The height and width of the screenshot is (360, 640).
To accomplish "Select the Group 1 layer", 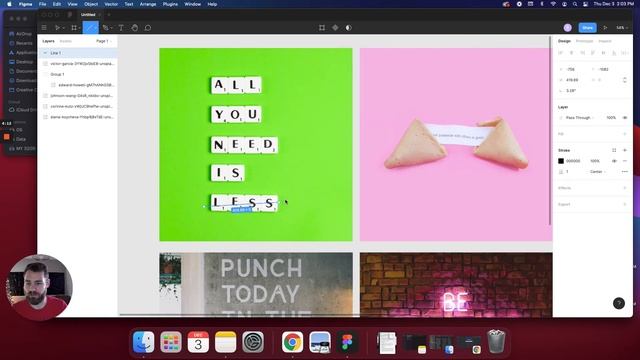I will 78,74.
